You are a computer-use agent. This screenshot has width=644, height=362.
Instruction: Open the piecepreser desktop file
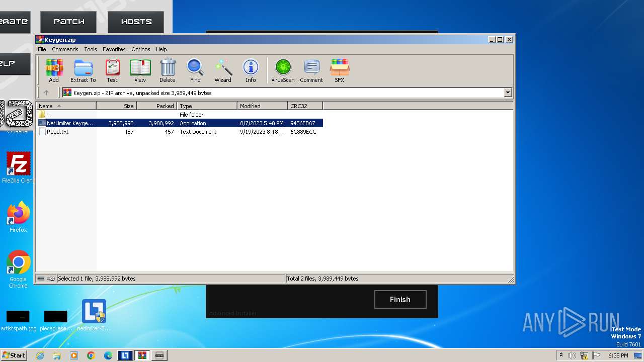(55, 320)
